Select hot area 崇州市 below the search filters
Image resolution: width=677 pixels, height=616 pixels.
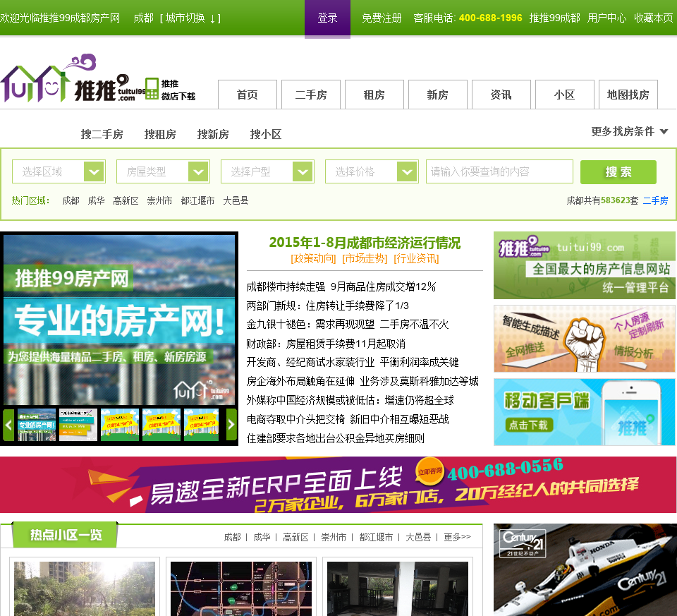(160, 200)
